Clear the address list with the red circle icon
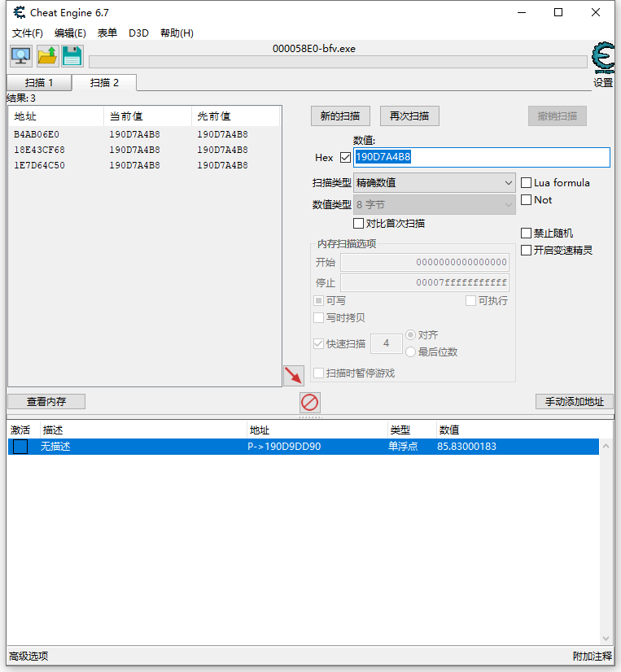This screenshot has height=672, width=621. coord(309,403)
